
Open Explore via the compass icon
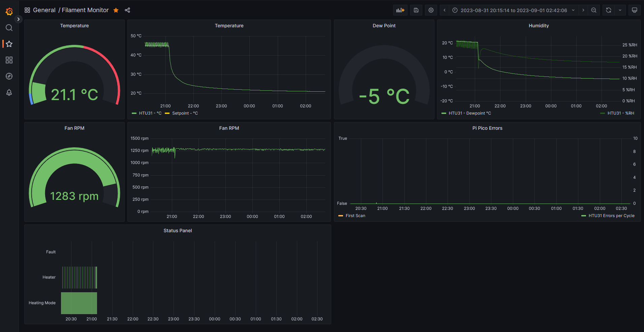[9, 76]
